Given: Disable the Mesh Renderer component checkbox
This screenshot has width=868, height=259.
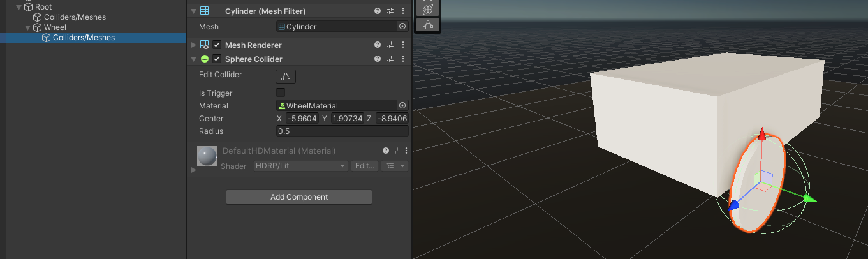Looking at the screenshot, I should pyautogui.click(x=217, y=45).
